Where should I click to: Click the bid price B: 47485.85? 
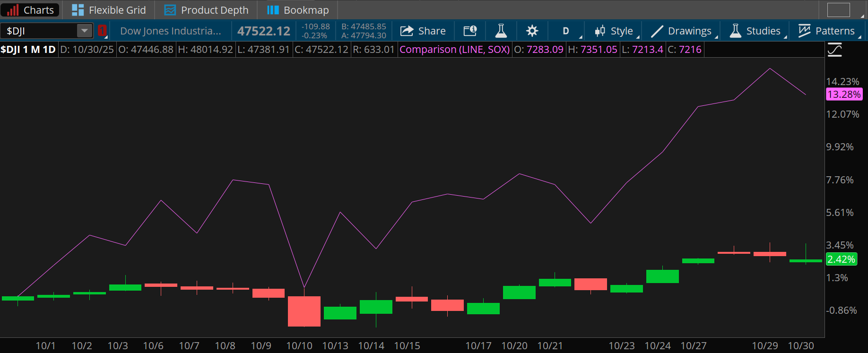[x=364, y=26]
